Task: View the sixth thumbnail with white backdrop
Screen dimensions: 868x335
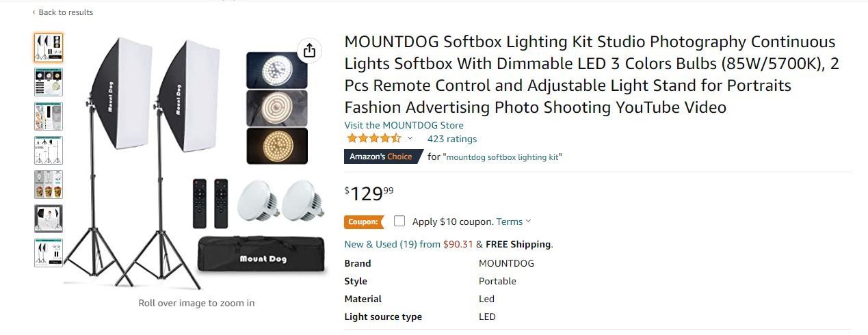Action: [x=49, y=218]
